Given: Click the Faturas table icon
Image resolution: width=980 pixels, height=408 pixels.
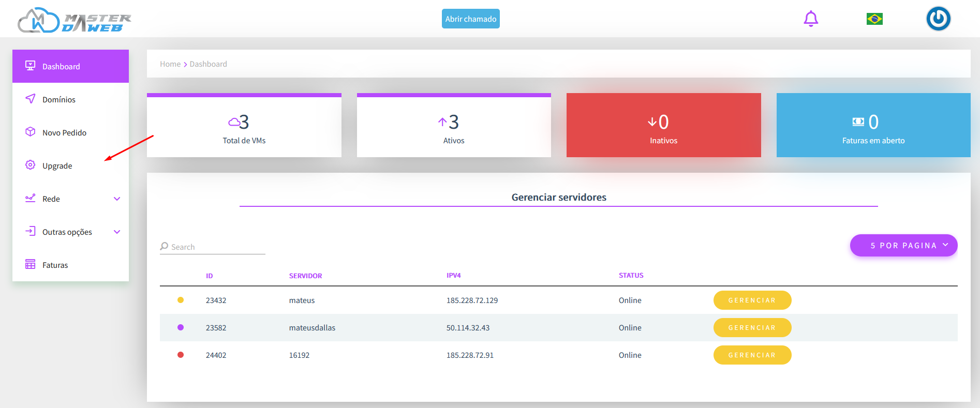Looking at the screenshot, I should click(x=31, y=264).
